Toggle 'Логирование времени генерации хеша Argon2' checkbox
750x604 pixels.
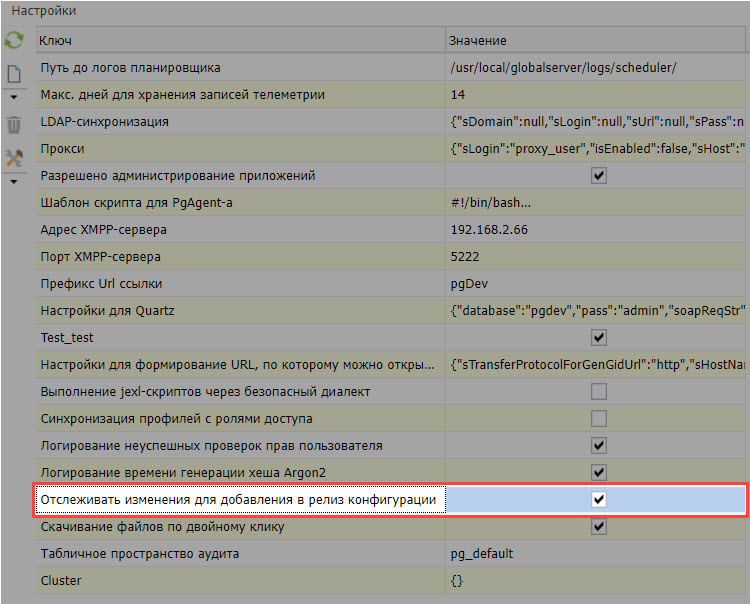click(599, 472)
